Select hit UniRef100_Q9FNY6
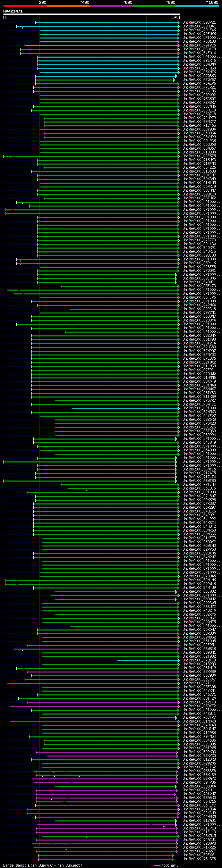 [199, 34]
